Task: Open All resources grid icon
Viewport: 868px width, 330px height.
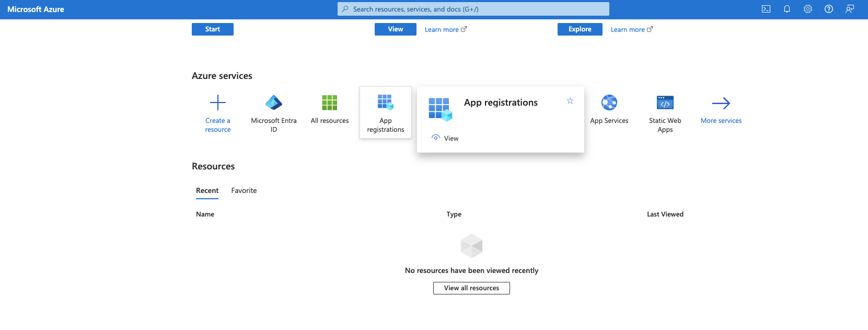Action: (x=330, y=103)
